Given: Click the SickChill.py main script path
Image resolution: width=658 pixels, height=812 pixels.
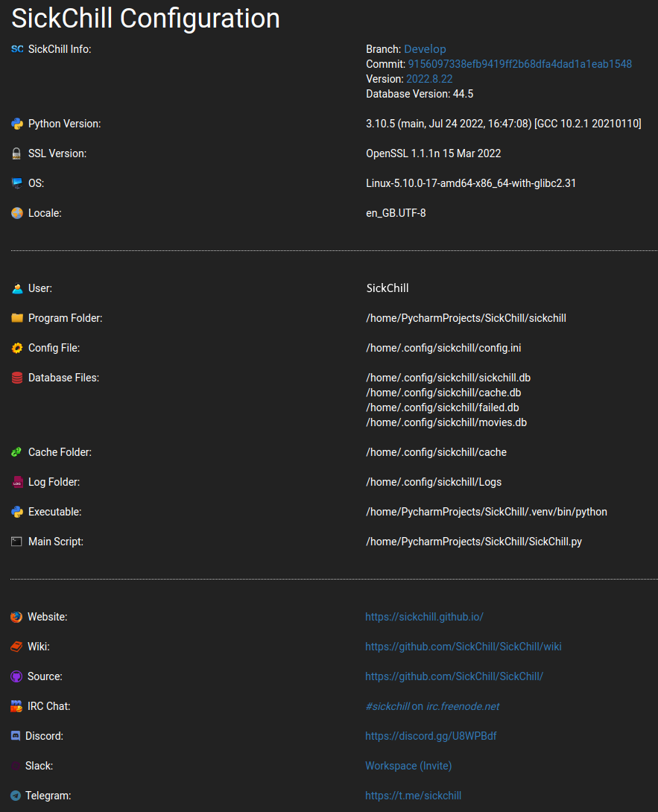Looking at the screenshot, I should pyautogui.click(x=474, y=542).
